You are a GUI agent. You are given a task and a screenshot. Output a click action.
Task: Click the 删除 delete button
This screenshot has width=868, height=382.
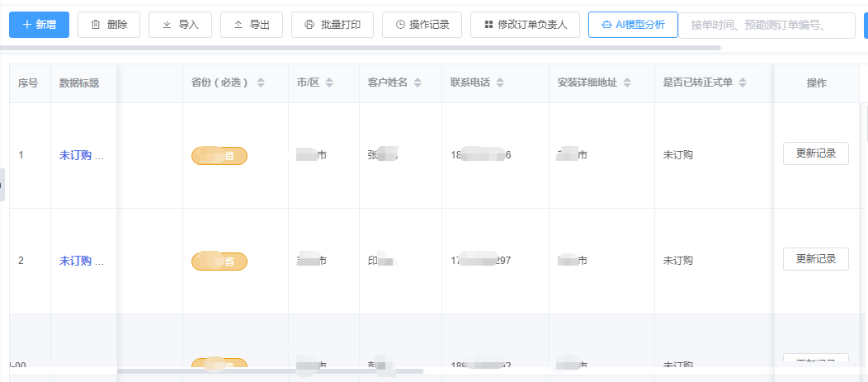tap(109, 25)
